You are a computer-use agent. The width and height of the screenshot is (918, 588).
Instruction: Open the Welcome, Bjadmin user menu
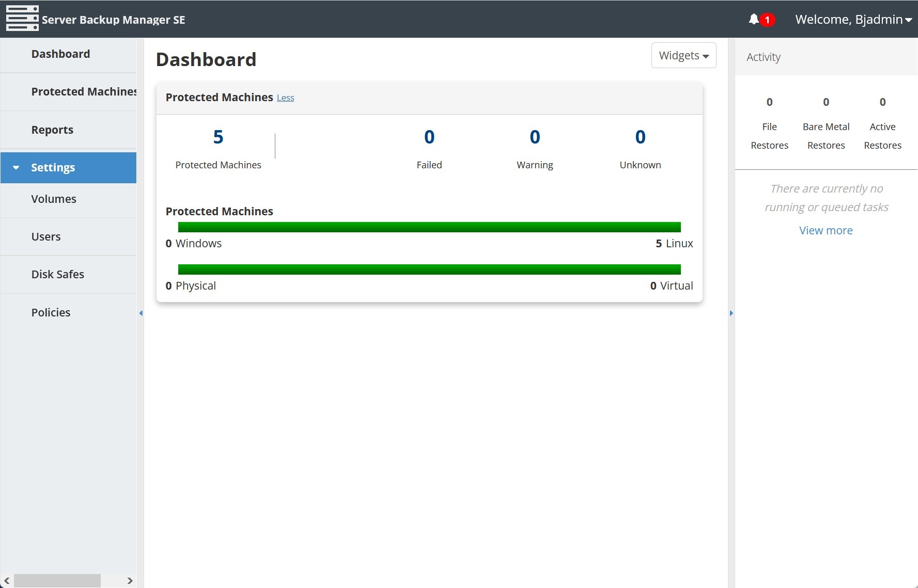[x=853, y=19]
